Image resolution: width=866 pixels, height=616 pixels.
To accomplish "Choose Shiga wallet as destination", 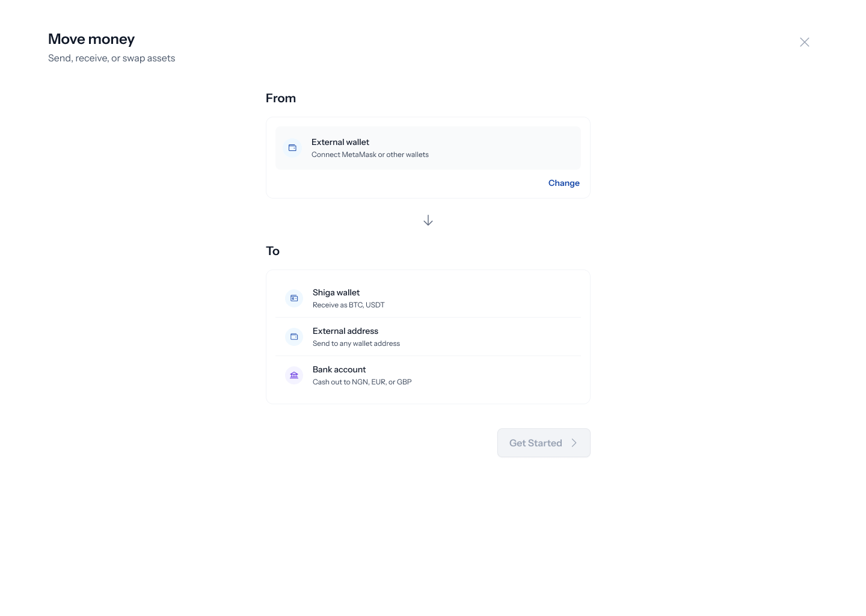I will [x=428, y=298].
